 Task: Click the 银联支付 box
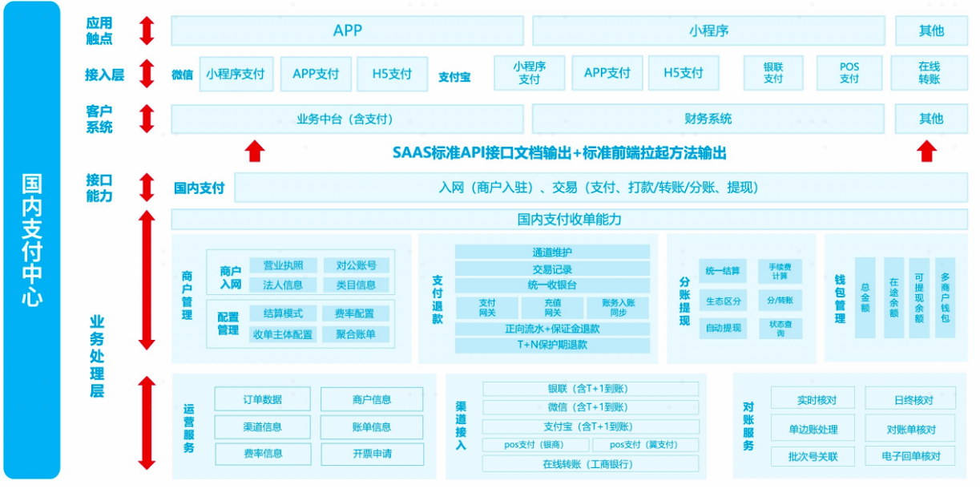(772, 73)
